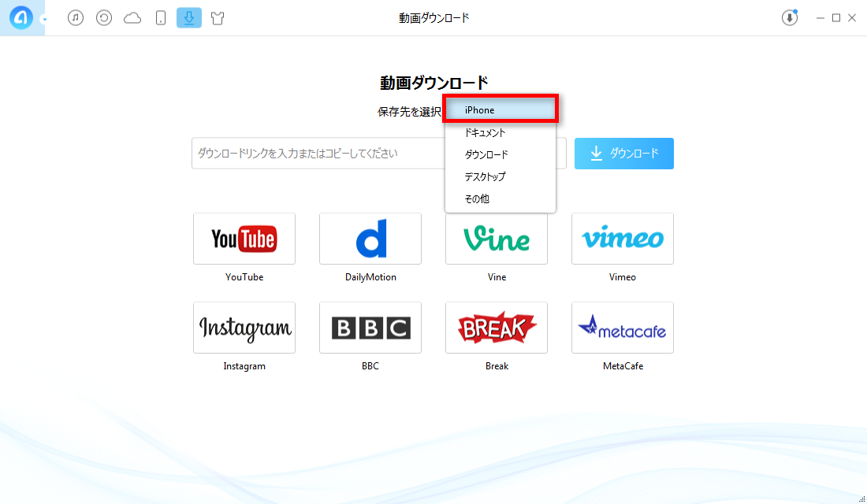Click the MetaCafe label text
Viewport: 867px width, 504px height.
click(x=623, y=366)
